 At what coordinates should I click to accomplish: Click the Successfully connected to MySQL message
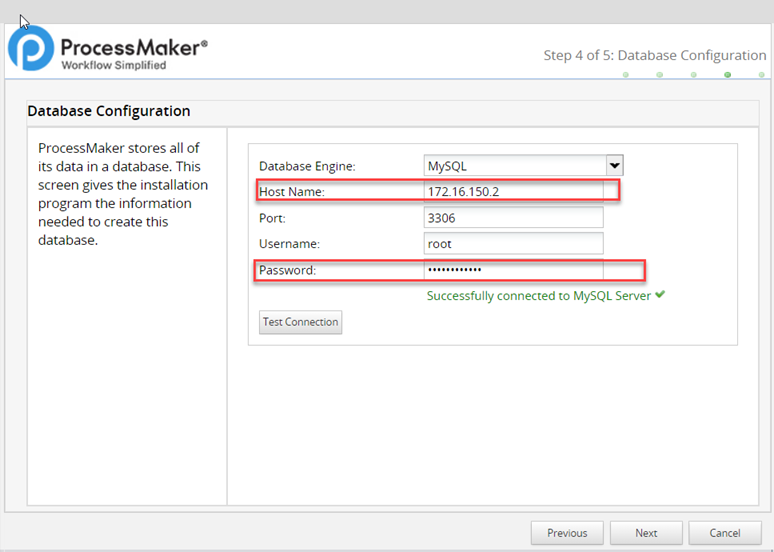pos(539,296)
